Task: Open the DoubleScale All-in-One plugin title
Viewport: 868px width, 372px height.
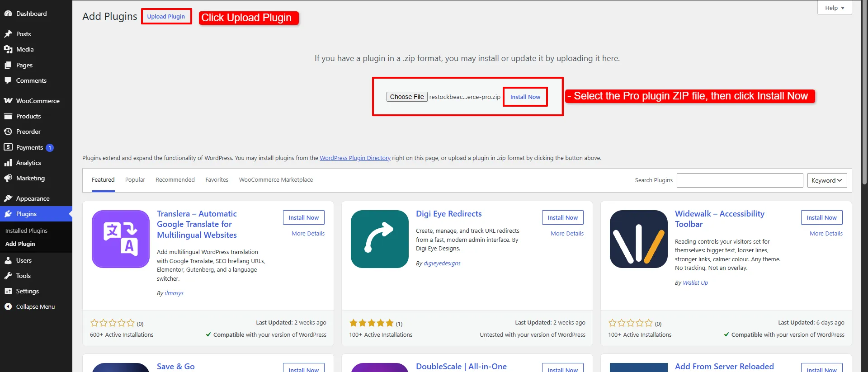Action: coord(461,367)
